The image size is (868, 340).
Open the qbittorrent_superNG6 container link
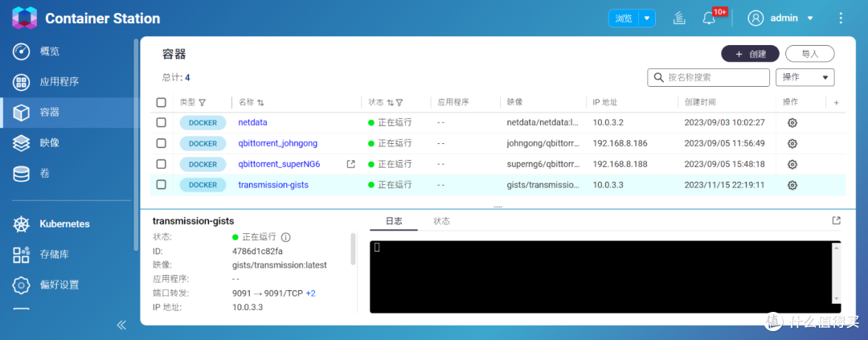[280, 165]
